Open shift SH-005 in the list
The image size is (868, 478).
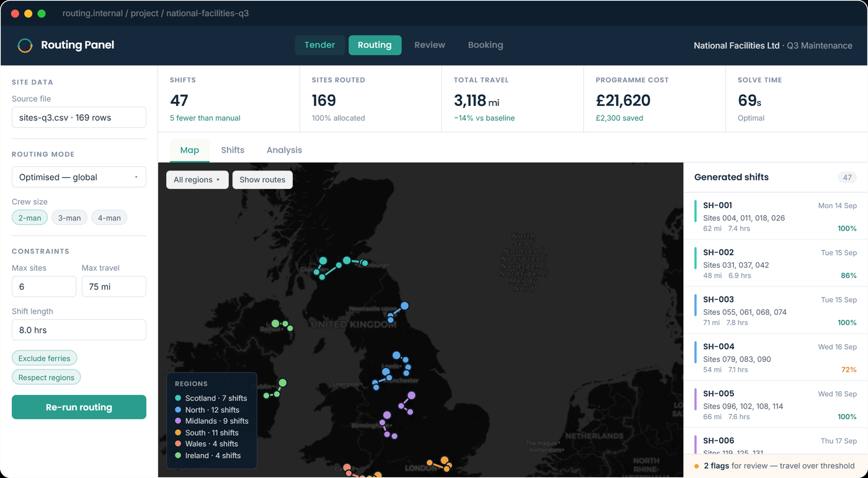click(776, 405)
